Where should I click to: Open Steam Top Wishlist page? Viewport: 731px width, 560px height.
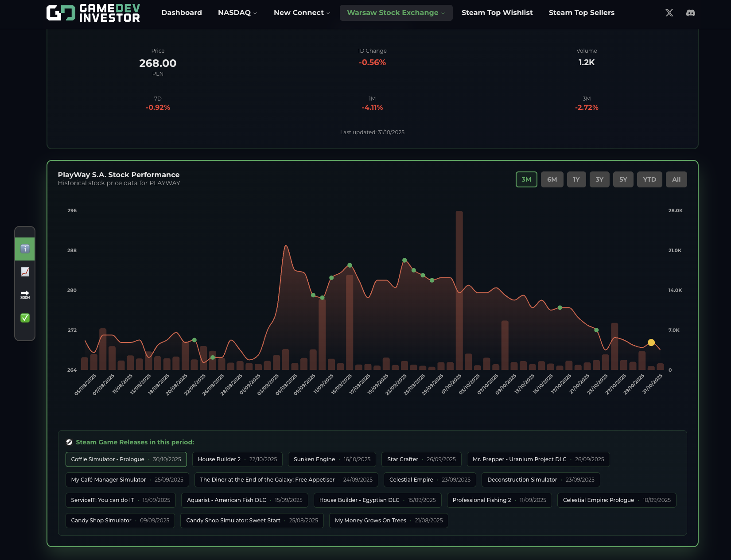pos(497,13)
